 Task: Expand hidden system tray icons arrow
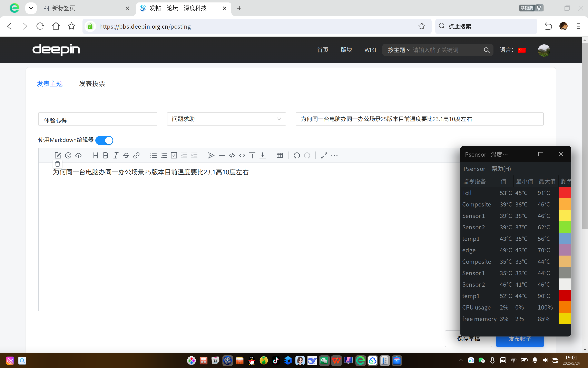[x=460, y=360]
